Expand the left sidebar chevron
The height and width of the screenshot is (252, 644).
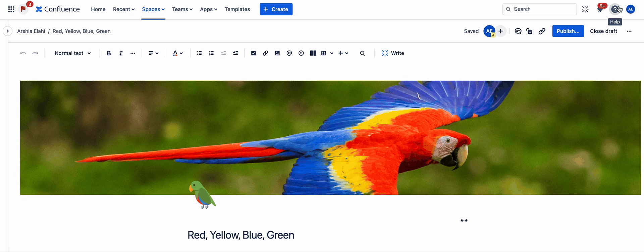7,31
